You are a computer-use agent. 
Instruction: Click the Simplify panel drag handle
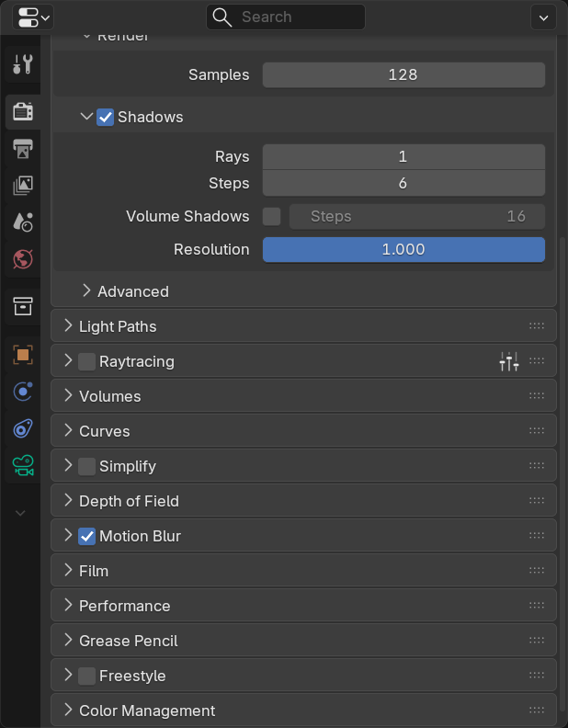pyautogui.click(x=537, y=466)
